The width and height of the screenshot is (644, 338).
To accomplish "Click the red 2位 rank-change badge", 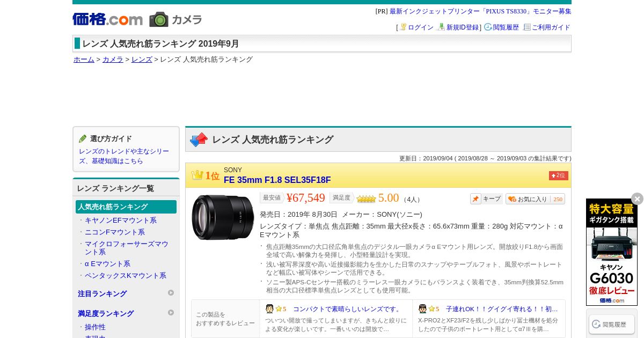I will (x=559, y=175).
